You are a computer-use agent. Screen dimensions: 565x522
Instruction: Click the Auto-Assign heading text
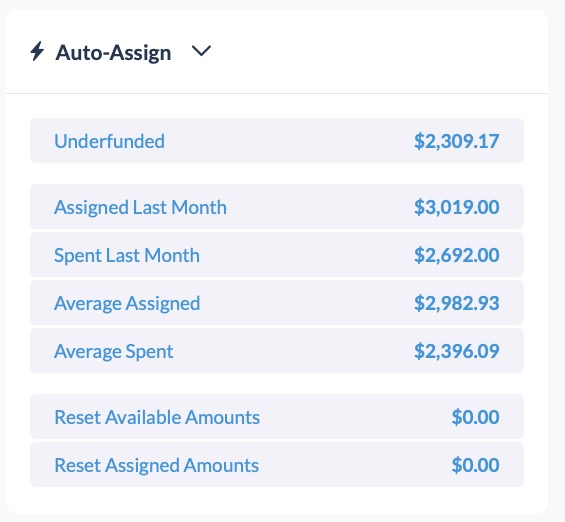coord(113,53)
